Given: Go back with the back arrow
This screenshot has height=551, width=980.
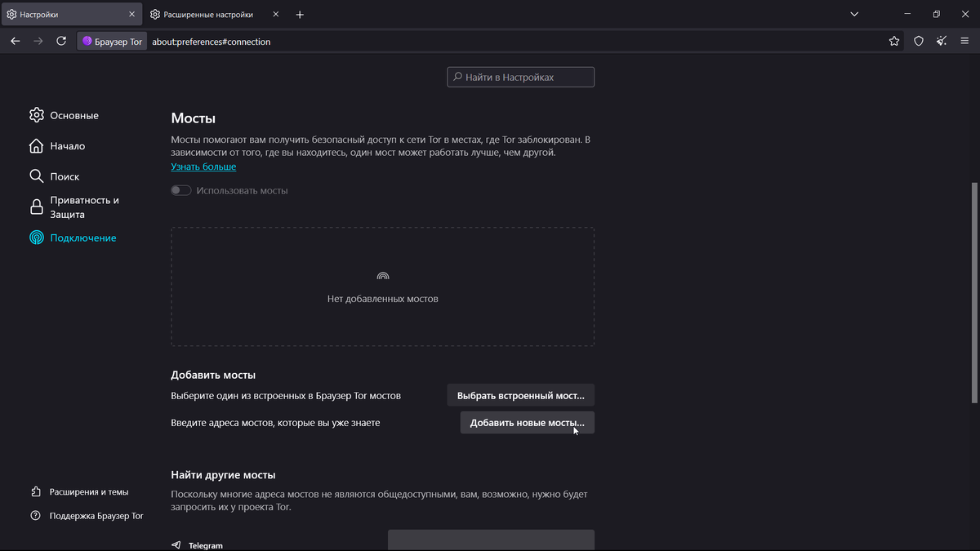Looking at the screenshot, I should (16, 41).
